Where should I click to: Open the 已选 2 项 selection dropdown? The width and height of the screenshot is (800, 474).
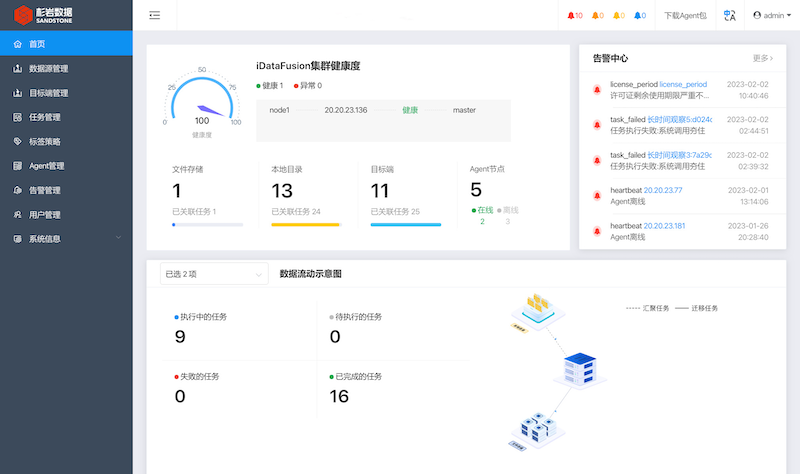(x=214, y=274)
